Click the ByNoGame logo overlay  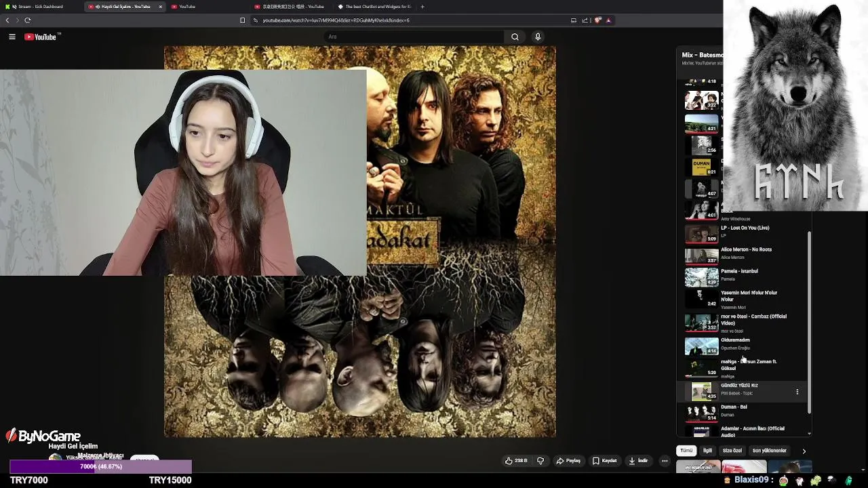(x=43, y=436)
